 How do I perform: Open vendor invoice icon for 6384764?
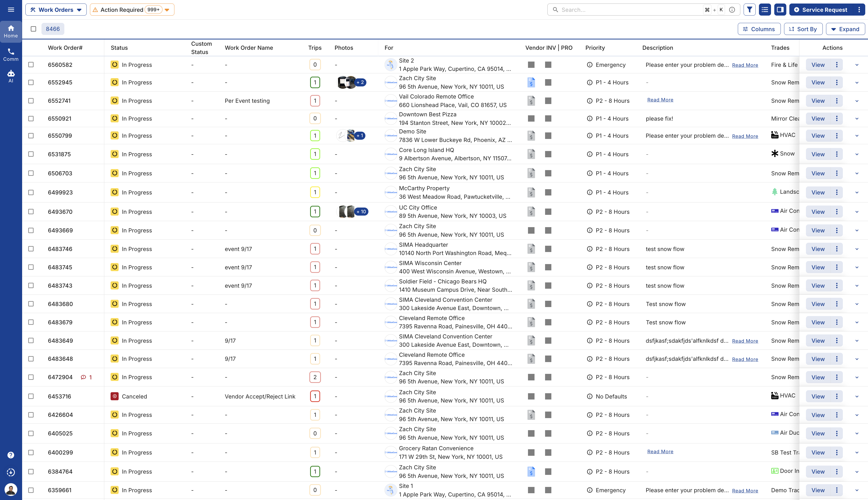(531, 472)
